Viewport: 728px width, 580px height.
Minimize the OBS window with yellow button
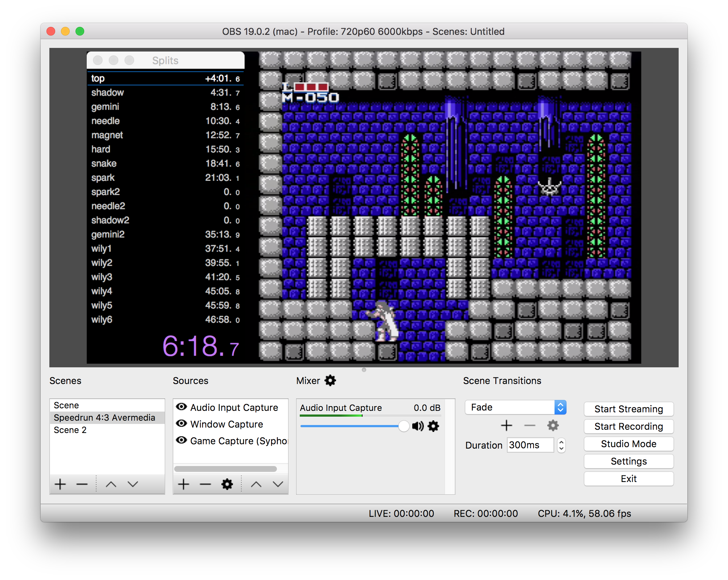[65, 31]
